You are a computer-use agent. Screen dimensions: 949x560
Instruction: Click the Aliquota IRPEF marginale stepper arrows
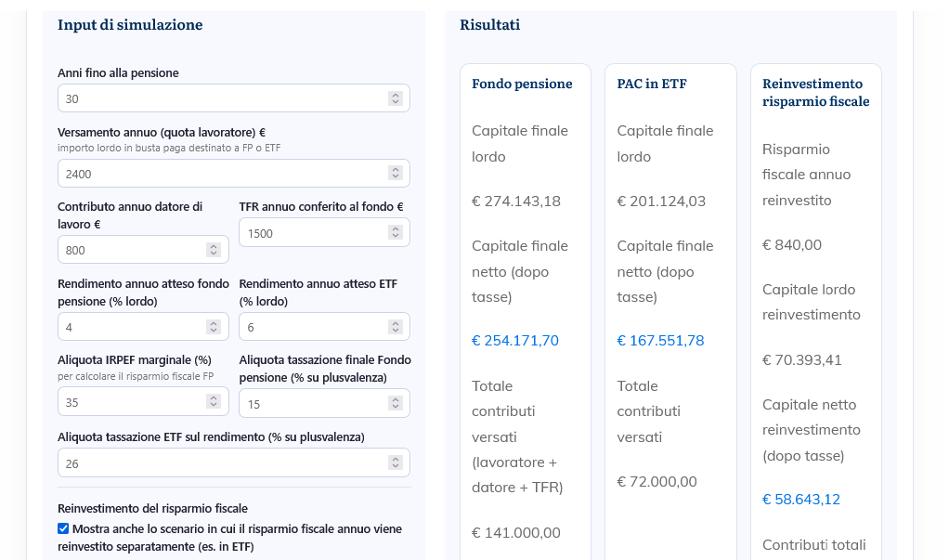point(213,402)
